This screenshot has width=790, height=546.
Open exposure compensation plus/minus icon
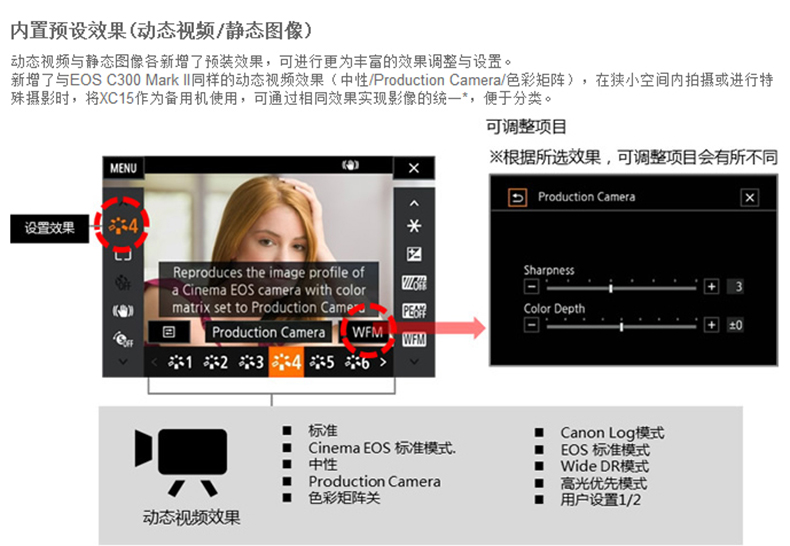coord(414,254)
